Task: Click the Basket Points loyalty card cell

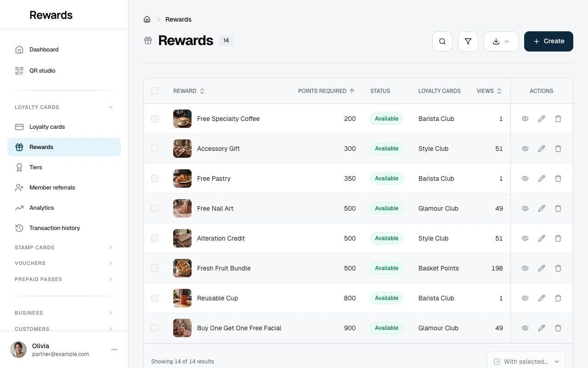Action: point(439,268)
